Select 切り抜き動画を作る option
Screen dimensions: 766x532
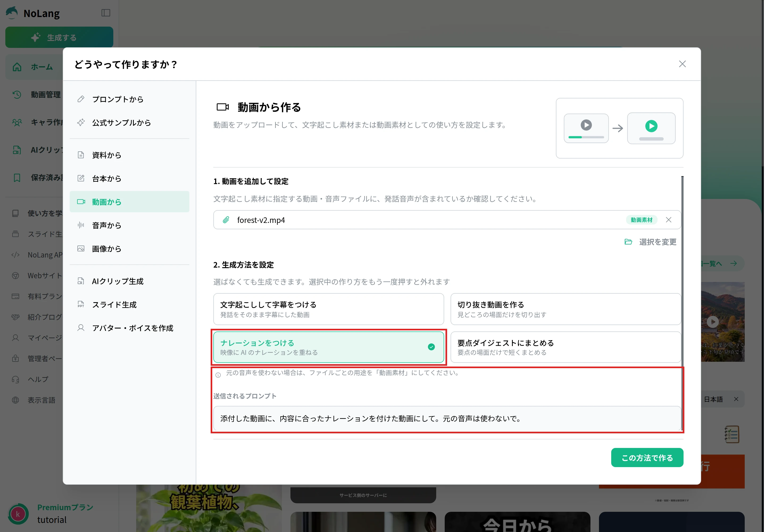pos(565,309)
